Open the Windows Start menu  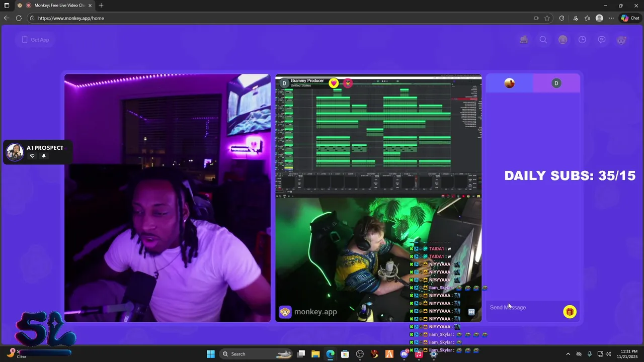[x=211, y=354]
